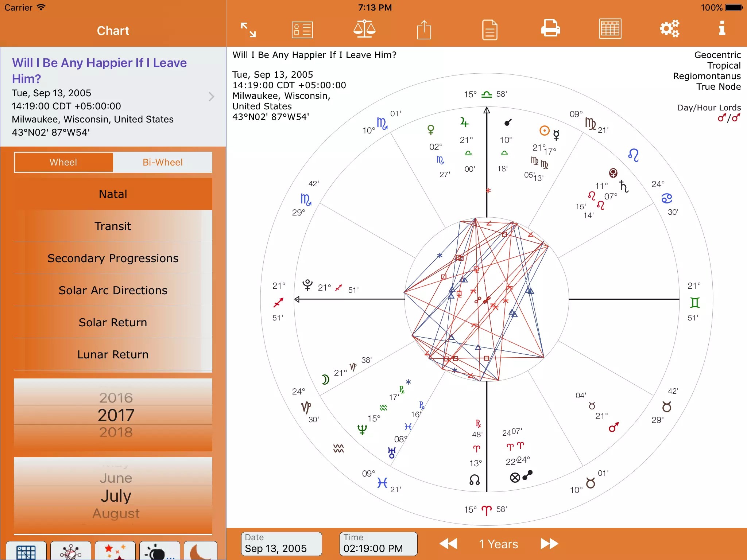Open the balance scales icon
The image size is (747, 560).
coord(364,29)
